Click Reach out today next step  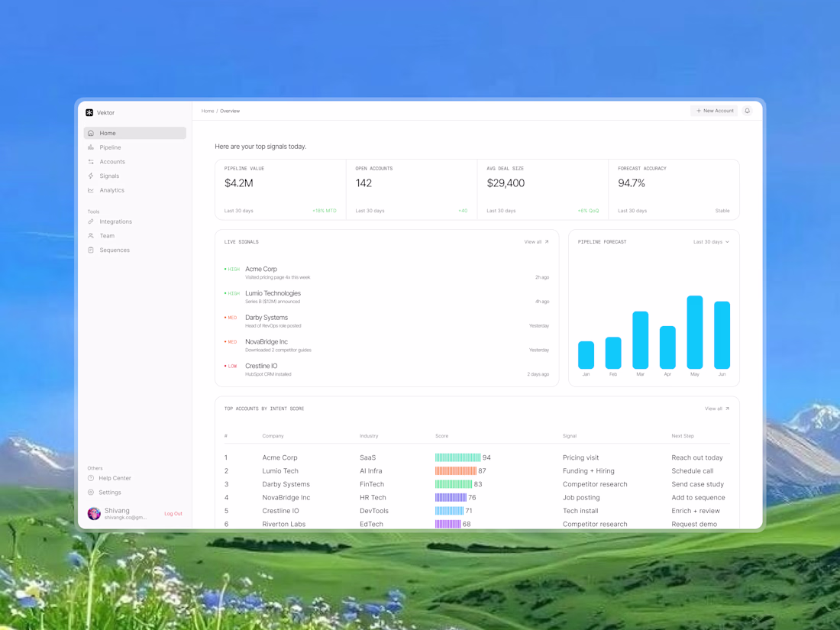[697, 457]
